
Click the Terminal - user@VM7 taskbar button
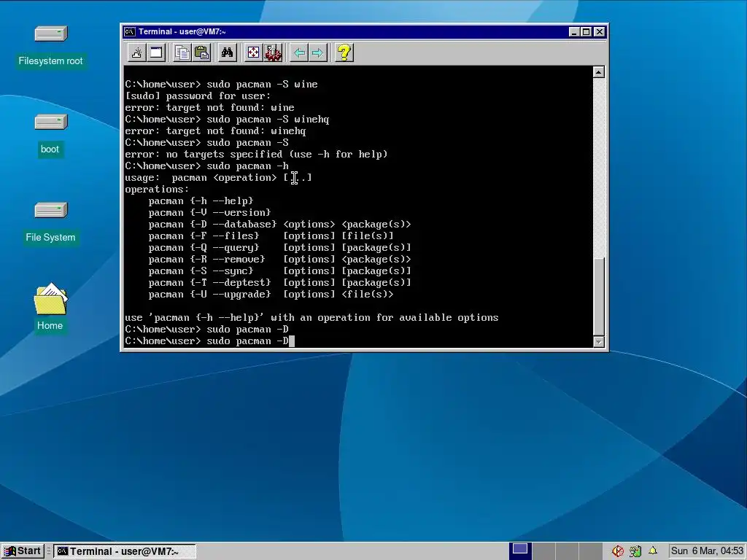tap(124, 551)
